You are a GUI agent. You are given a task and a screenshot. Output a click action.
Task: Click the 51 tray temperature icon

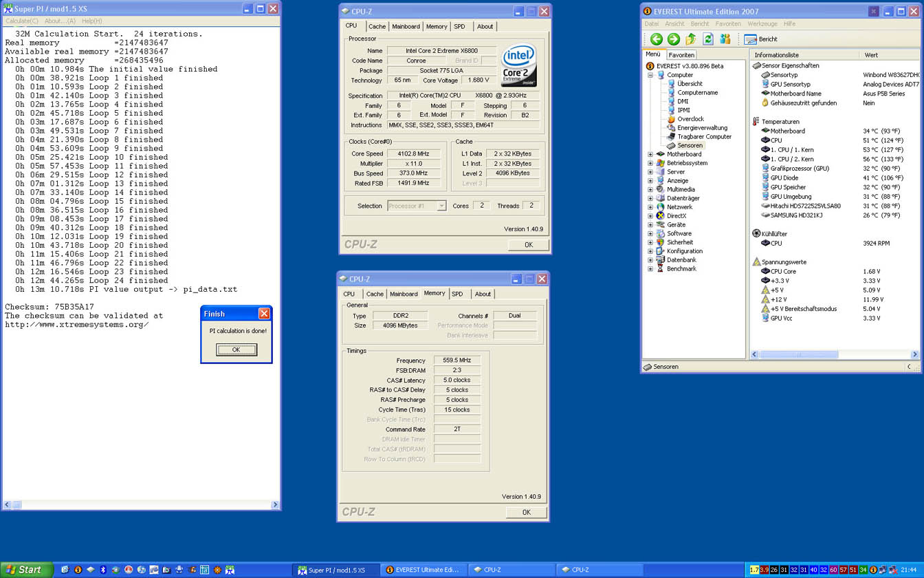(x=854, y=570)
